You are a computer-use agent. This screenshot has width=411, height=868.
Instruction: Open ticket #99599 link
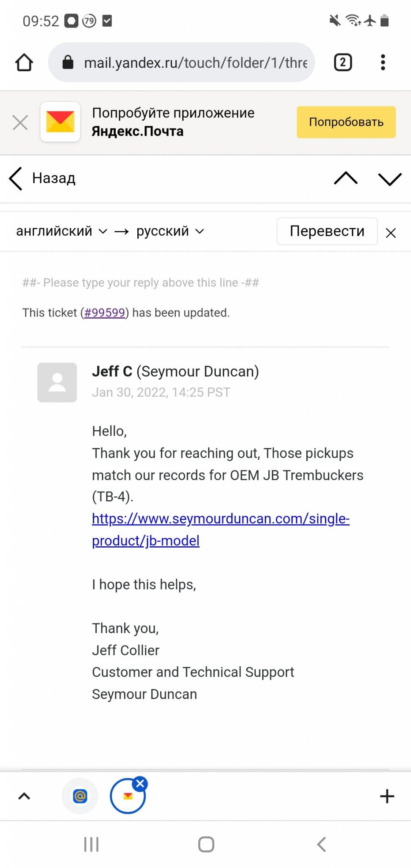pyautogui.click(x=105, y=313)
